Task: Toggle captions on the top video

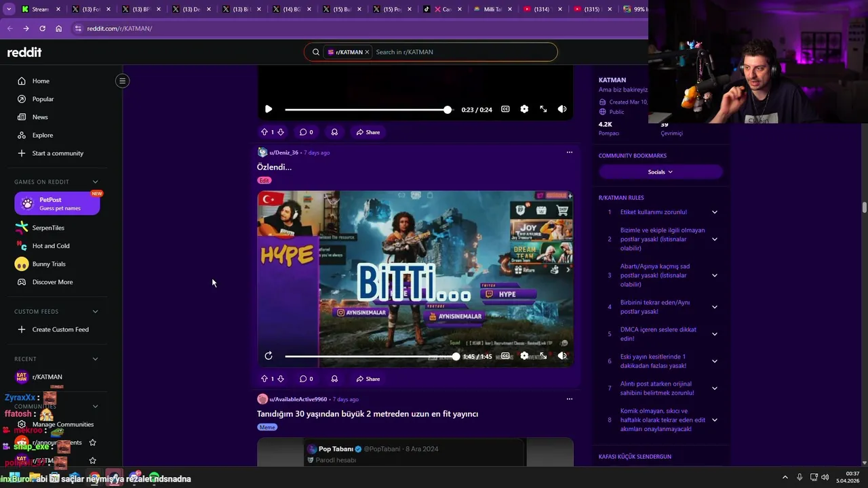Action: point(505,109)
